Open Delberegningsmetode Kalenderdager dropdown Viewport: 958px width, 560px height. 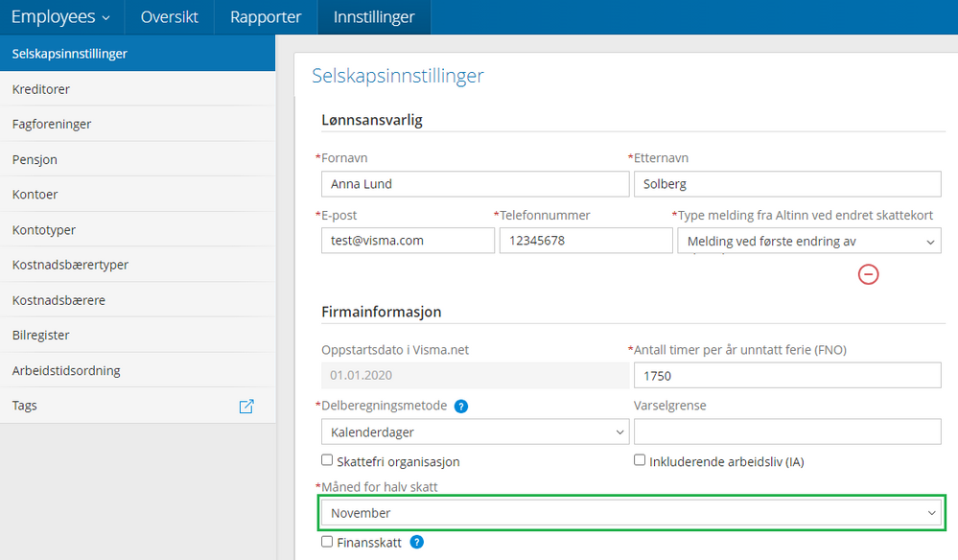pyautogui.click(x=475, y=432)
